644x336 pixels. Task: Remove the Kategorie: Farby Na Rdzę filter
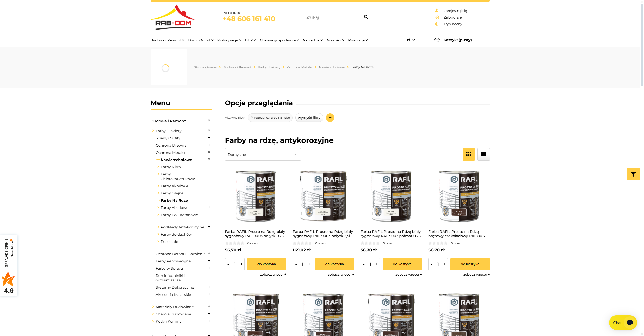[252, 118]
